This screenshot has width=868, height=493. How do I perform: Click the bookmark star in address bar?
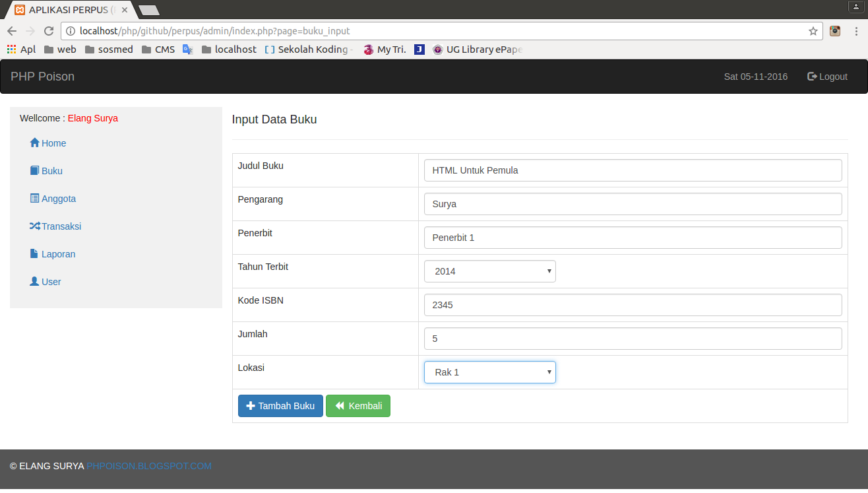point(813,30)
